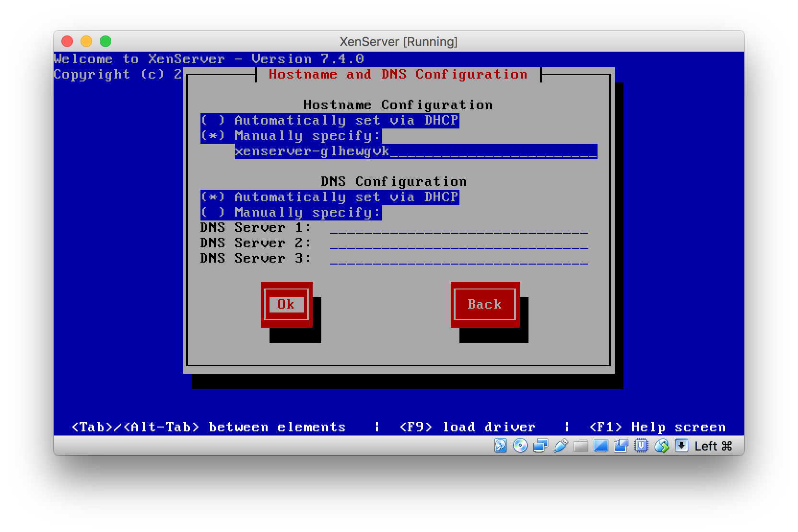Click the network adapters status icon
Image resolution: width=798 pixels, height=532 pixels.
(540, 446)
